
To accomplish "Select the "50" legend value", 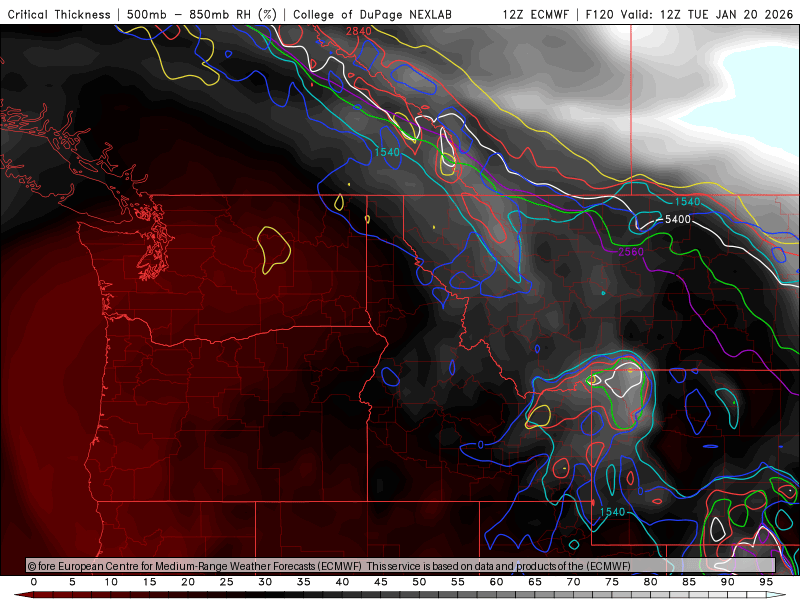I will [419, 582].
